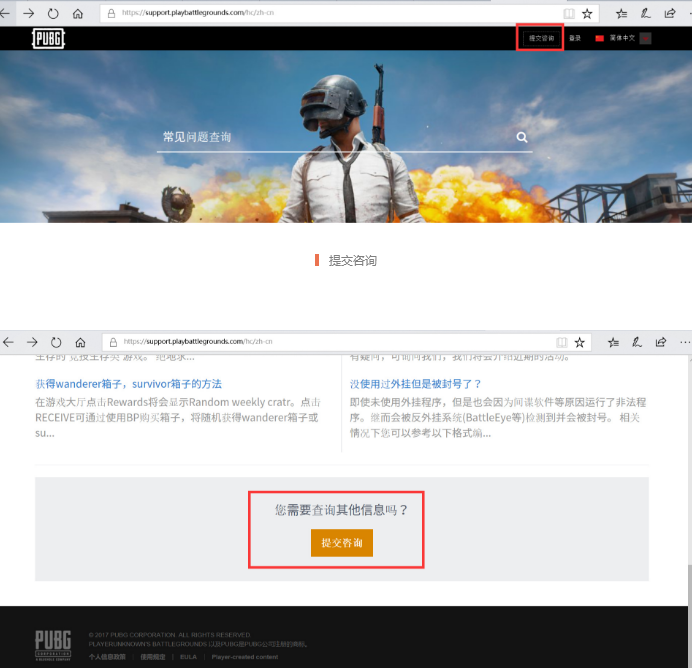Screen dimensions: 692x668
Task: Click the 提交咨询 section heading
Action: (x=352, y=261)
